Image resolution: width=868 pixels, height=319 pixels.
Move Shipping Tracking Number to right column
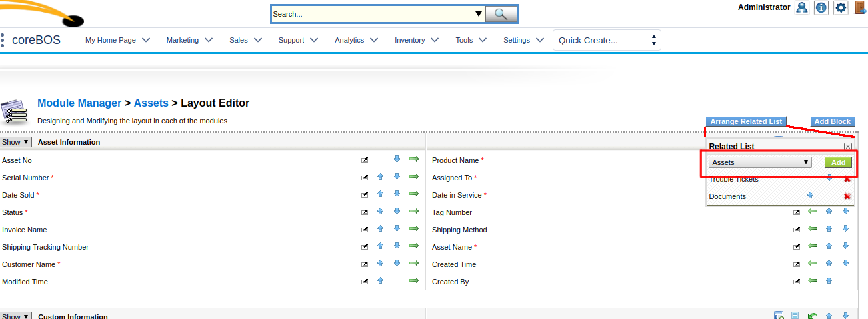point(414,246)
